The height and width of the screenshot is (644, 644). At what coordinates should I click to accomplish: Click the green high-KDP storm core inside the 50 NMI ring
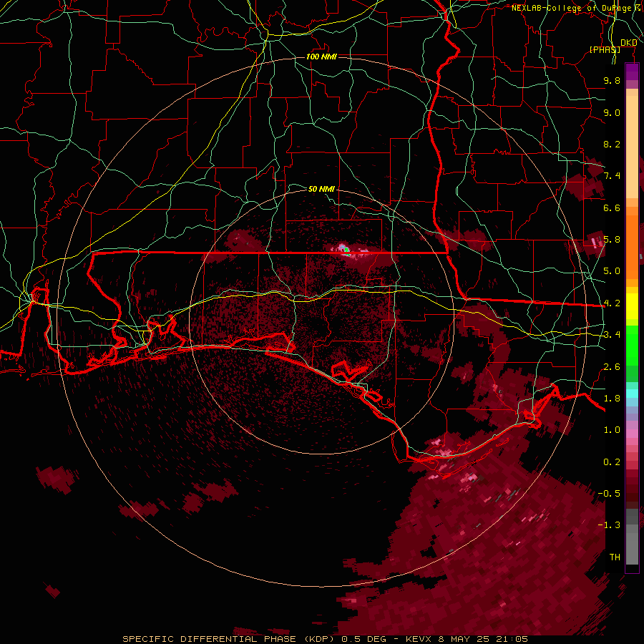(347, 250)
